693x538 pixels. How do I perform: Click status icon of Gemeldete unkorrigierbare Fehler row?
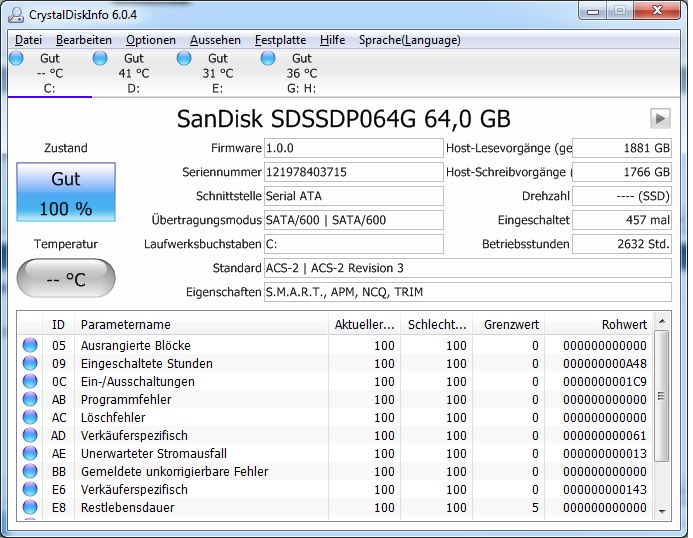30,471
